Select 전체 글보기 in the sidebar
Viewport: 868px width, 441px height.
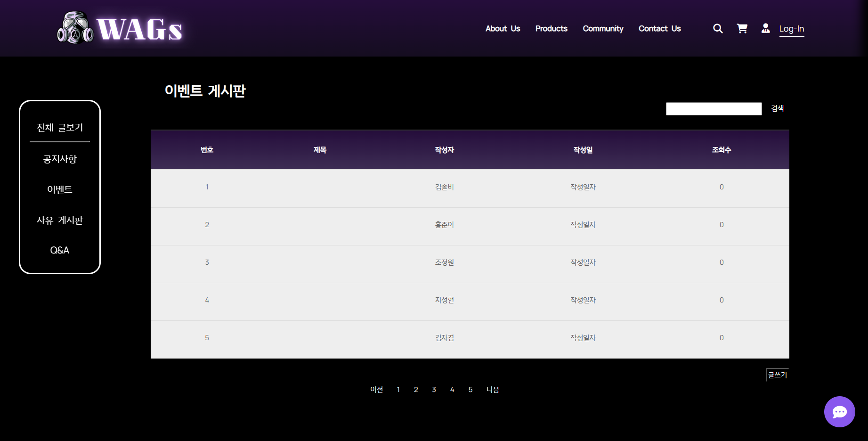click(x=59, y=127)
